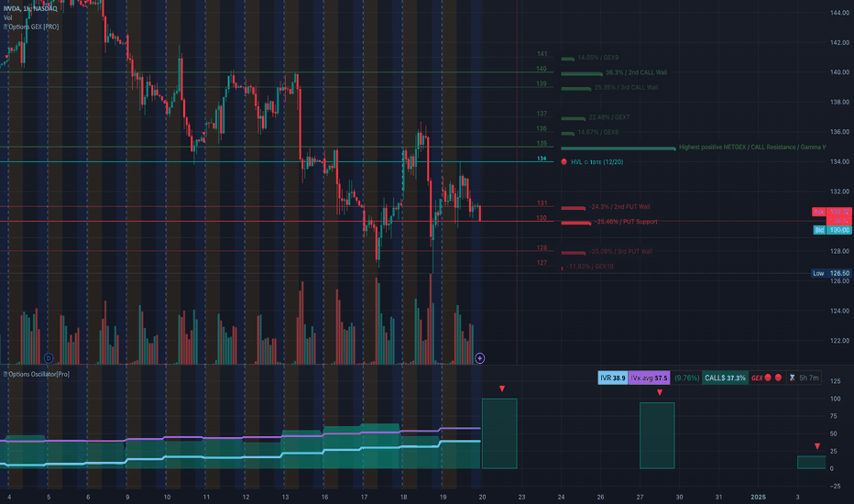Click the HVL 0DTE (12/20) label
Screen dimensions: 854x504
pos(597,162)
